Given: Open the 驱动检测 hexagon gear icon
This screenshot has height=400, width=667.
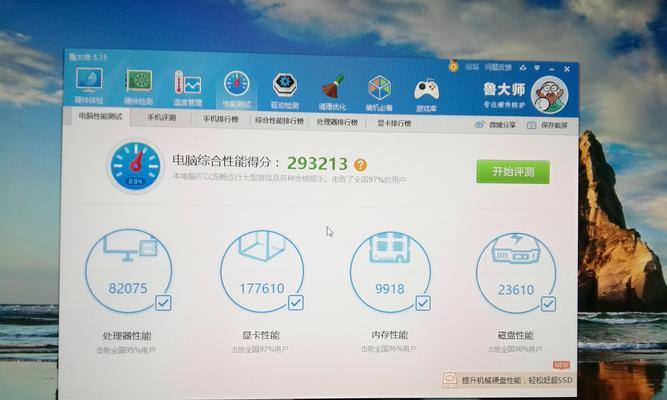Looking at the screenshot, I should pyautogui.click(x=285, y=85).
